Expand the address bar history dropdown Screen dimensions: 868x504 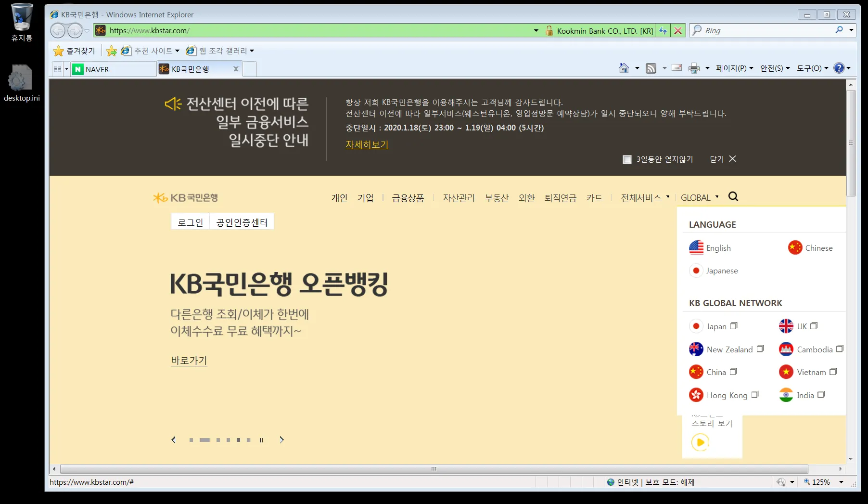click(x=536, y=31)
